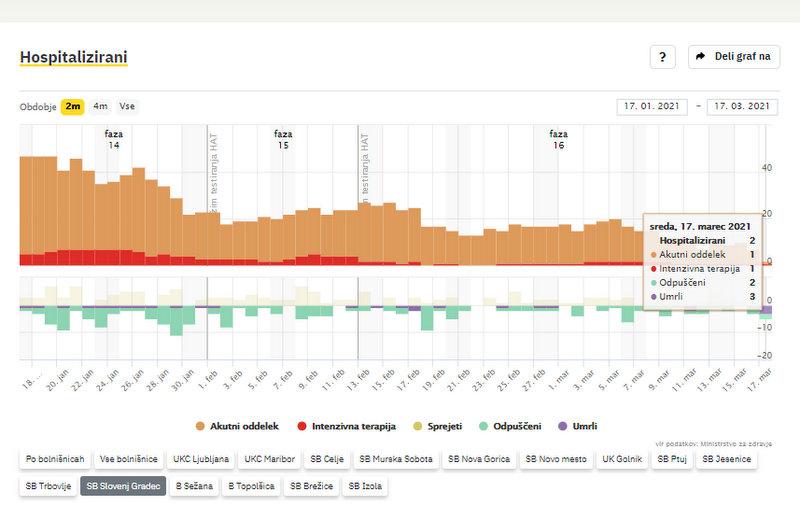800x520 pixels.
Task: Open the end date field 17. 03. 2021
Action: coord(742,107)
